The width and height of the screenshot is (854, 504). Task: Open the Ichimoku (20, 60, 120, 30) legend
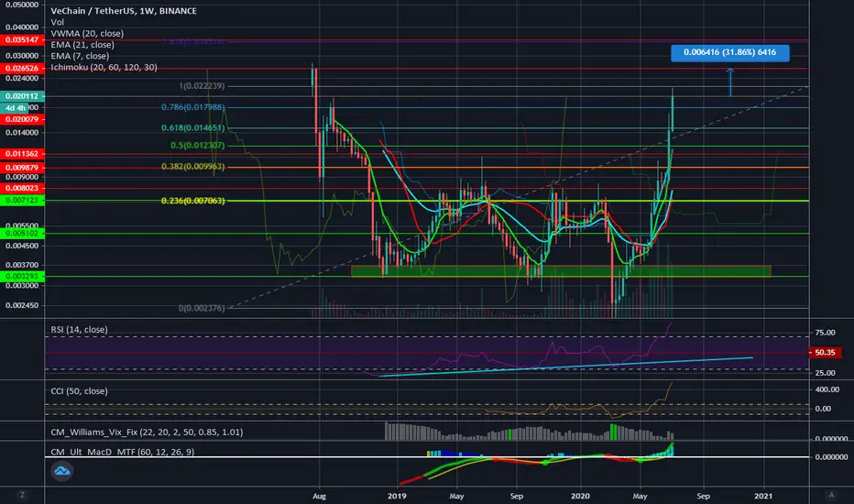[104, 67]
